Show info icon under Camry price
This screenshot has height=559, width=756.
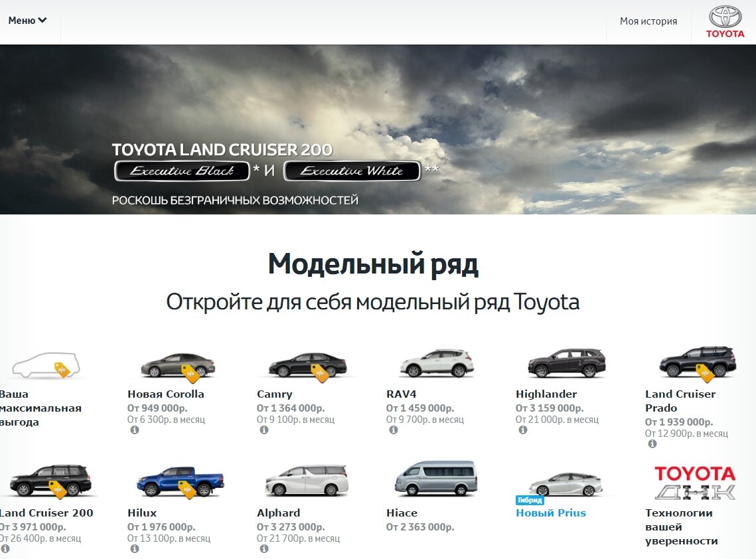[264, 430]
